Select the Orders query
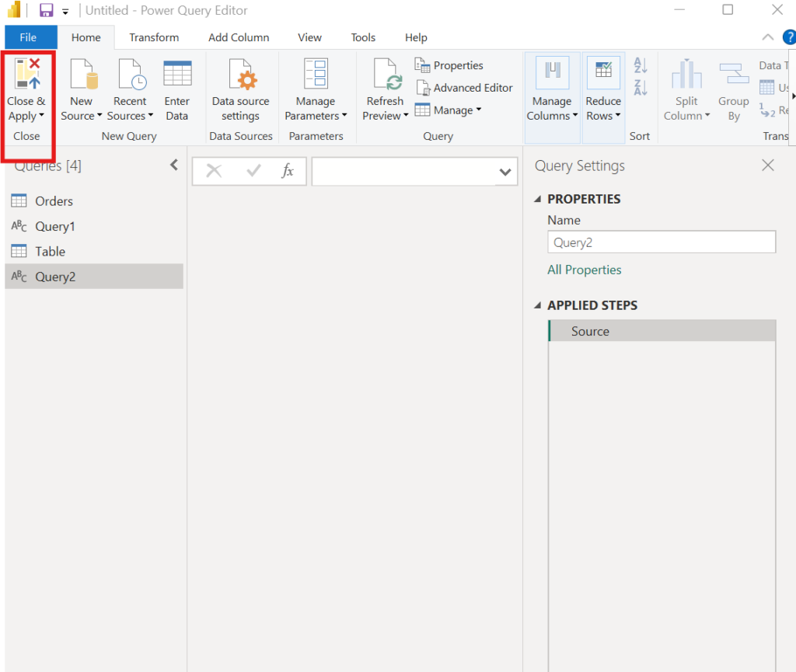Screen dimensions: 796x672 (x=94, y=201)
